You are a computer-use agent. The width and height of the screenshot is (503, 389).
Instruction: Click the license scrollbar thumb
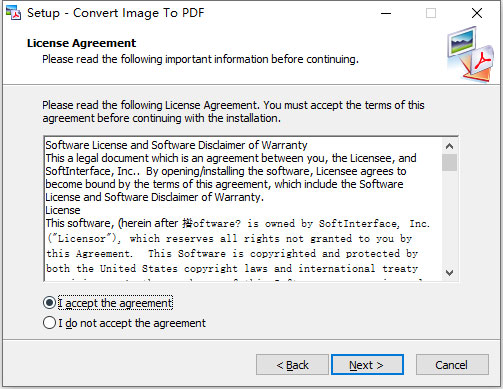pos(449,162)
